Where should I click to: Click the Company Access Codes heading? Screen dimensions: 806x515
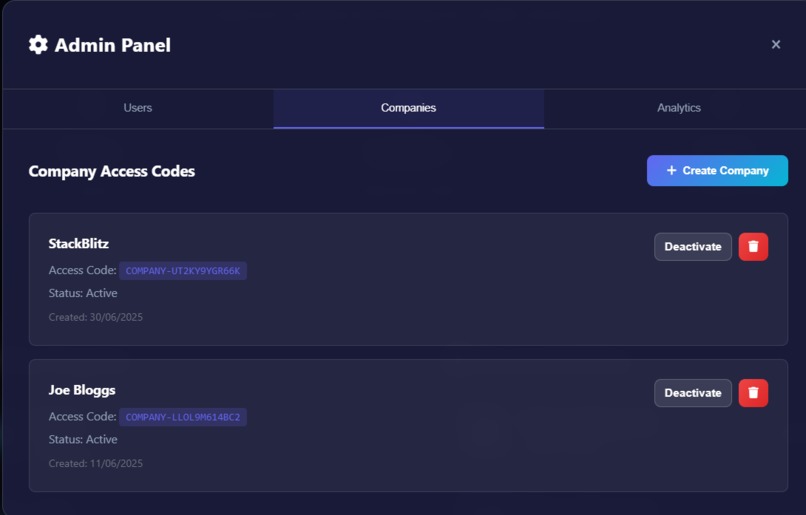click(112, 171)
